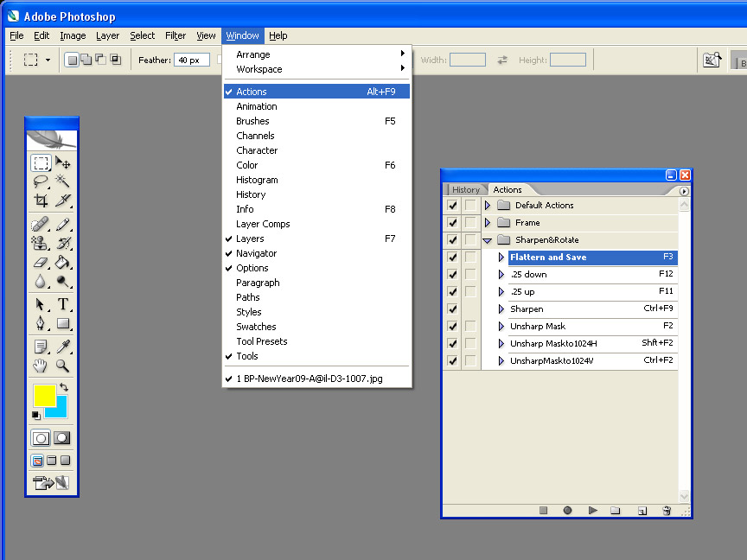Switch to the History tab

(465, 189)
